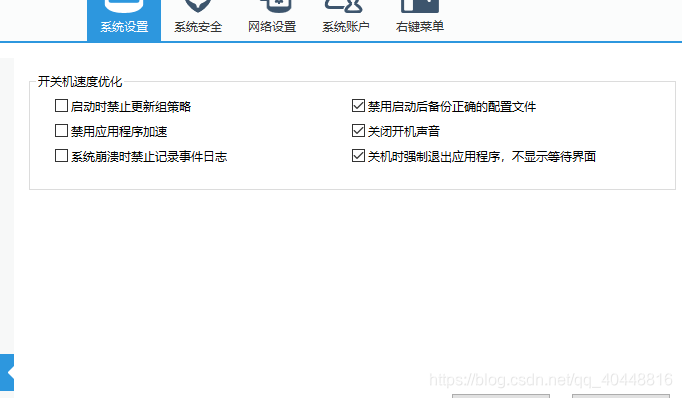Toggle 关机时强制退出应用程序 checkbox
The image size is (682, 398).
click(x=358, y=156)
